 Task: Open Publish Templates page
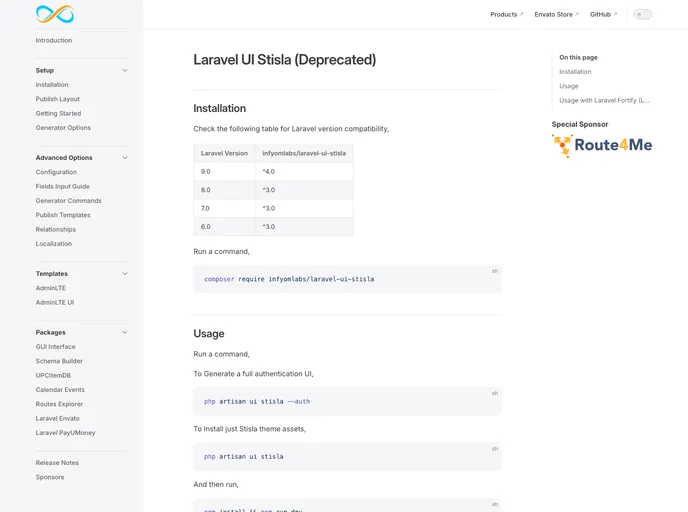(63, 215)
